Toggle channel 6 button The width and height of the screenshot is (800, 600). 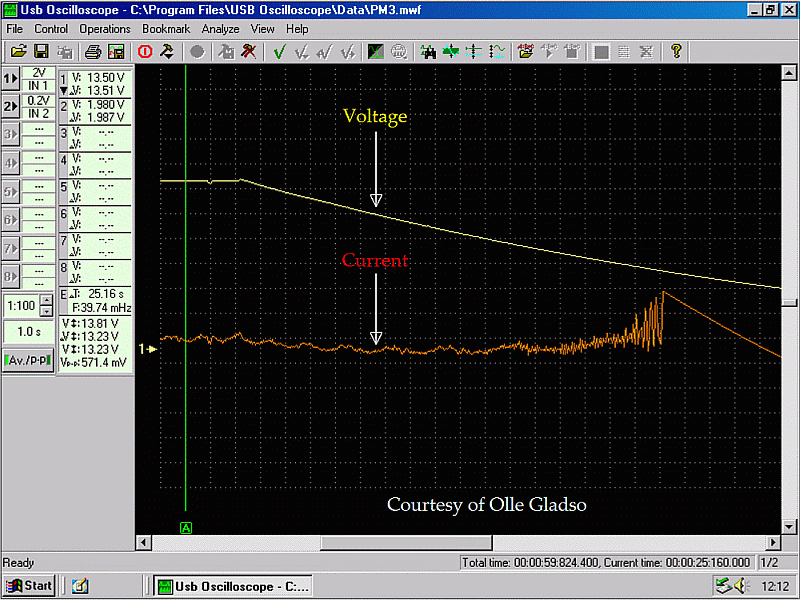click(11, 220)
